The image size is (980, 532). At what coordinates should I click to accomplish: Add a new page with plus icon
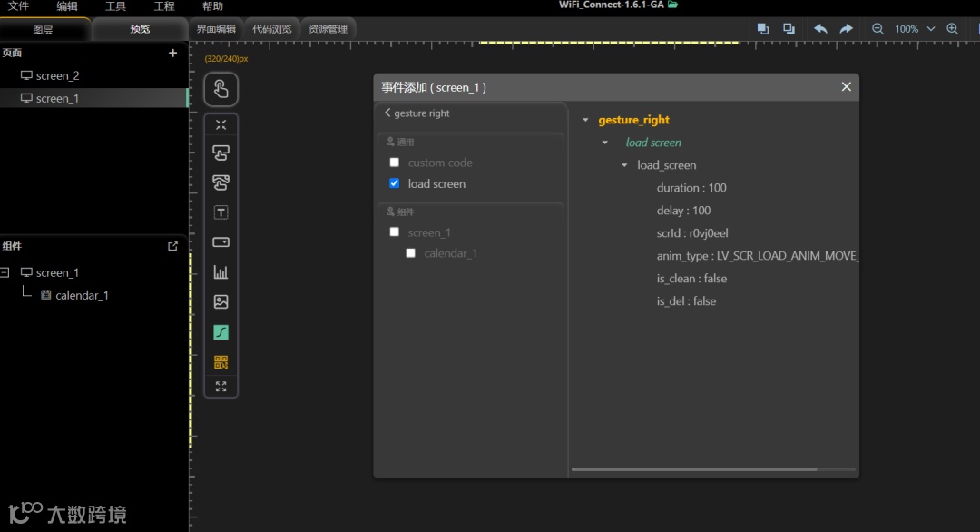click(172, 54)
